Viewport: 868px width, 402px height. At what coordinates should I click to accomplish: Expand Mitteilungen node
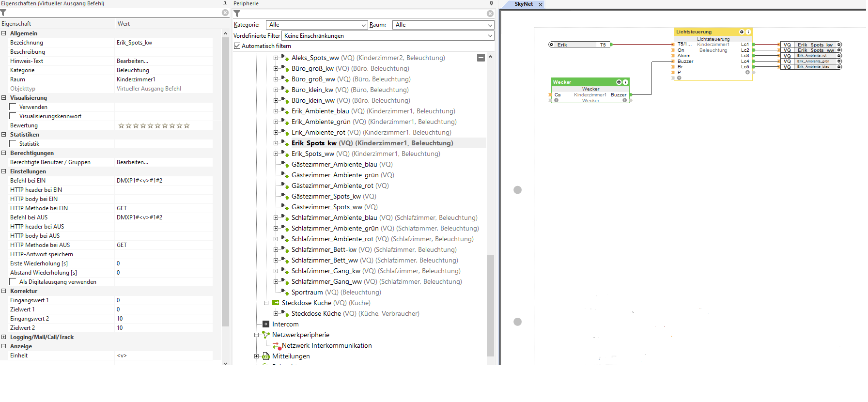(x=256, y=356)
